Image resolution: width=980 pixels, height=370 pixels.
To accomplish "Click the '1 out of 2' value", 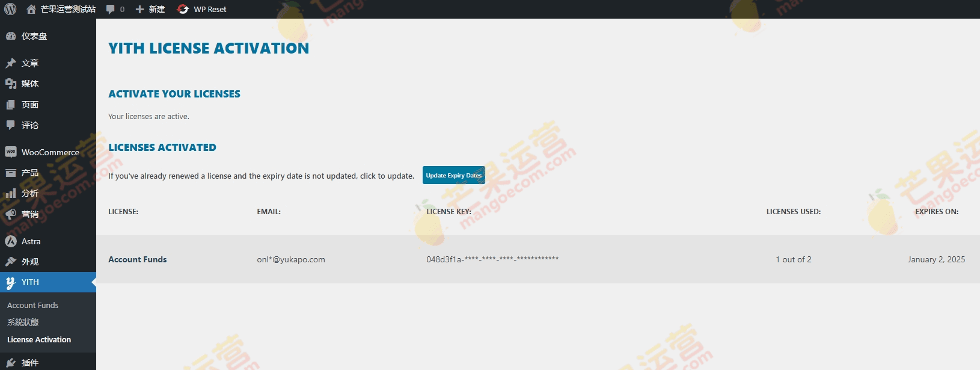I will (x=794, y=259).
